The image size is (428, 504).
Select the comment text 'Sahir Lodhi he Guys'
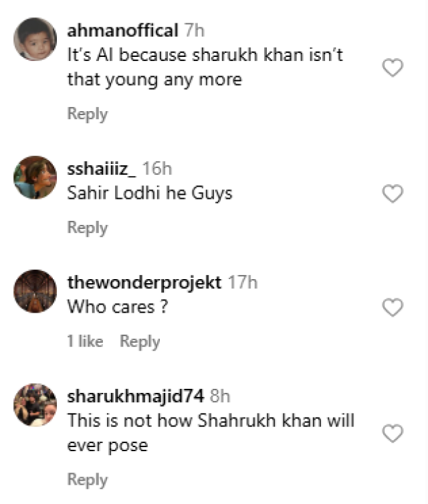pos(150,193)
